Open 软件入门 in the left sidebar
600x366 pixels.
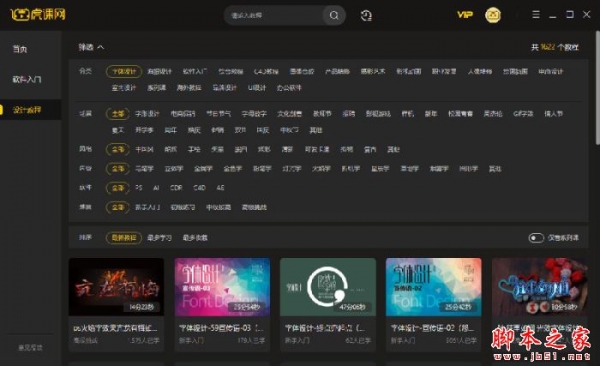pyautogui.click(x=27, y=79)
